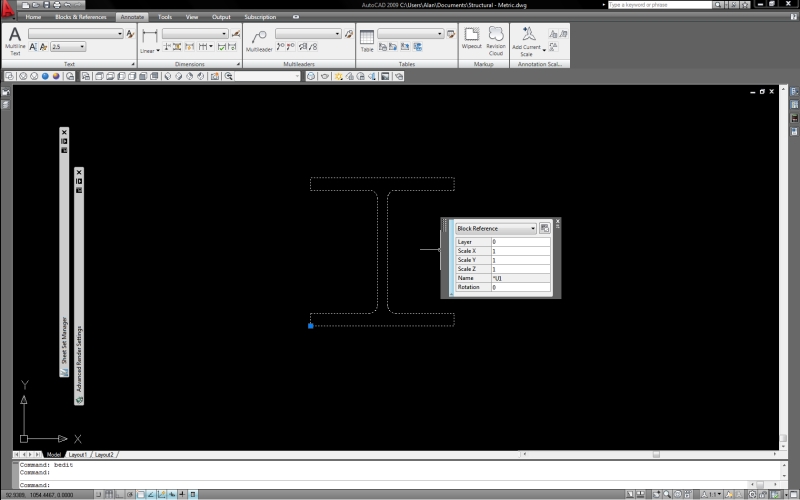Toggle Lineweight display in status bar
Viewport: 800px width, 500px height.
tap(182, 494)
